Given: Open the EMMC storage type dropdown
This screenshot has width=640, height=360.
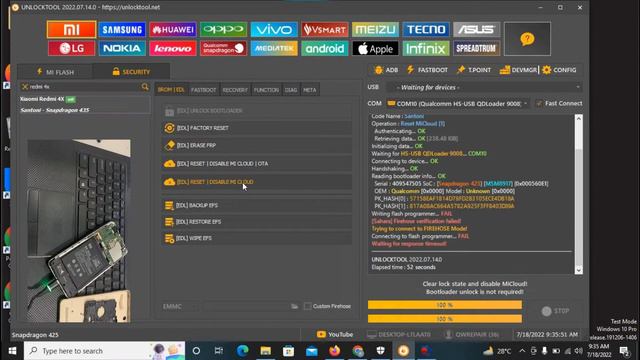Looking at the screenshot, I should pos(180,307).
